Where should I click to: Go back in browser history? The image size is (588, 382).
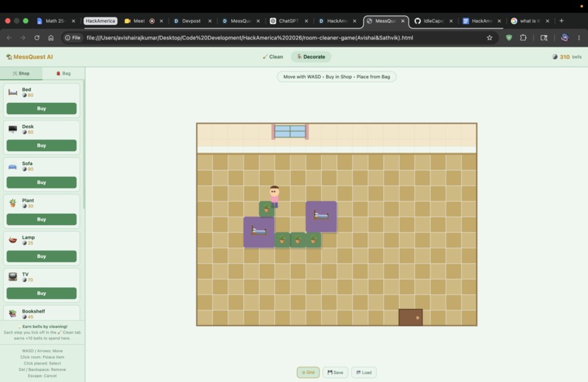click(9, 37)
